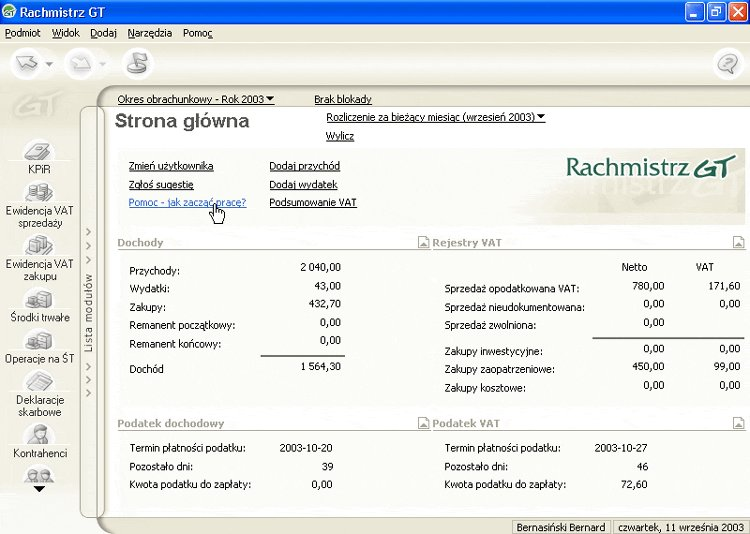Click the Dochody section corner icon
The width and height of the screenshot is (750, 534).
pyautogui.click(x=423, y=242)
